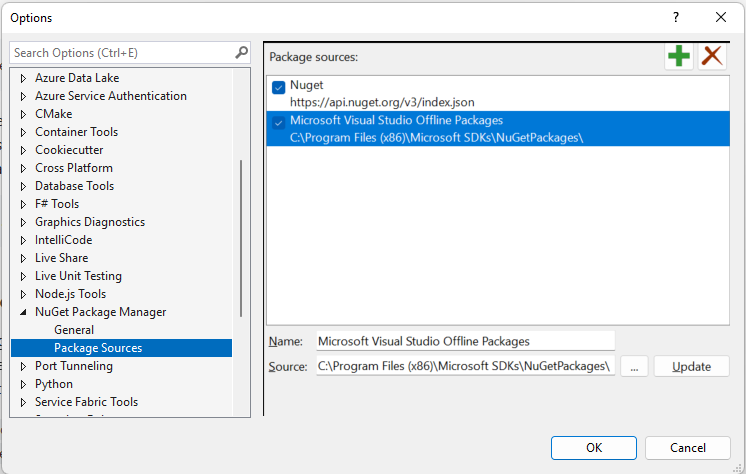Expand the Live Share arrow
Image resolution: width=746 pixels, height=474 pixels.
23,258
